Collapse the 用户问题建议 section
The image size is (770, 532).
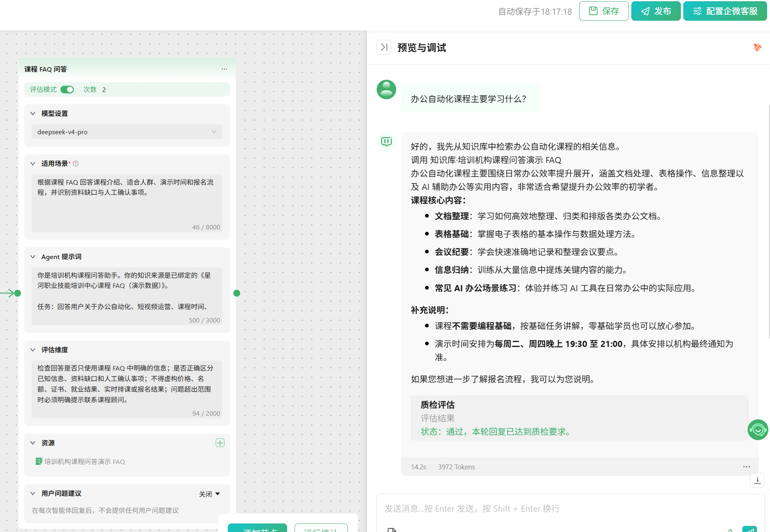(33, 493)
